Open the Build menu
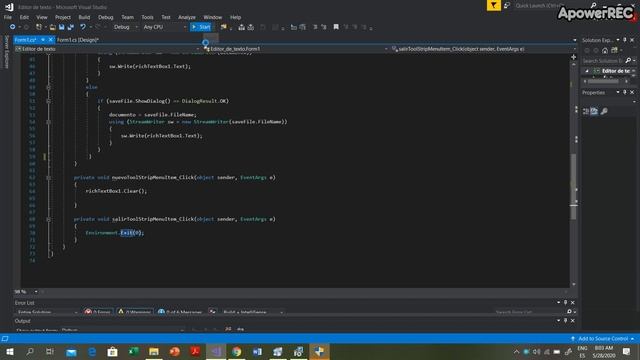 (x=84, y=17)
